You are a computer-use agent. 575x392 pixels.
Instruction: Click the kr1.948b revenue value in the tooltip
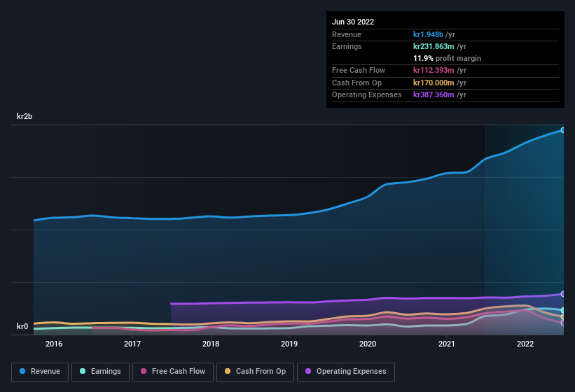pos(428,34)
